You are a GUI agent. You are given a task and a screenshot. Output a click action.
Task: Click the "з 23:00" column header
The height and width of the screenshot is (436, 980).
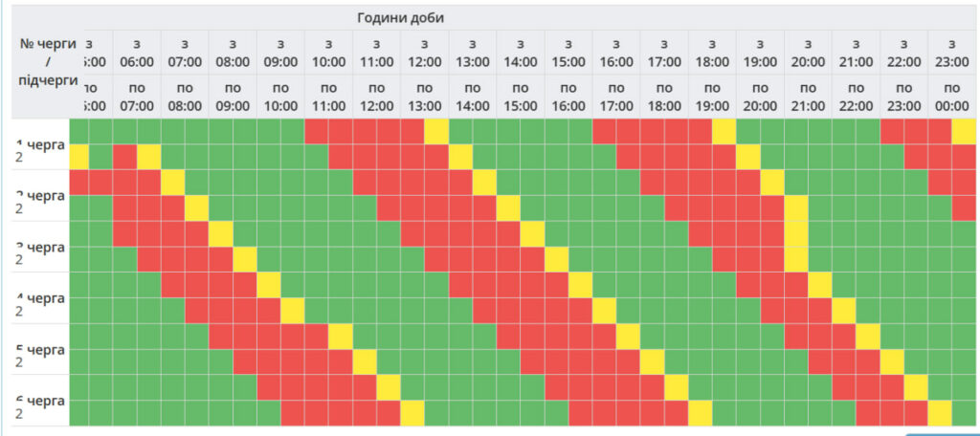click(951, 53)
